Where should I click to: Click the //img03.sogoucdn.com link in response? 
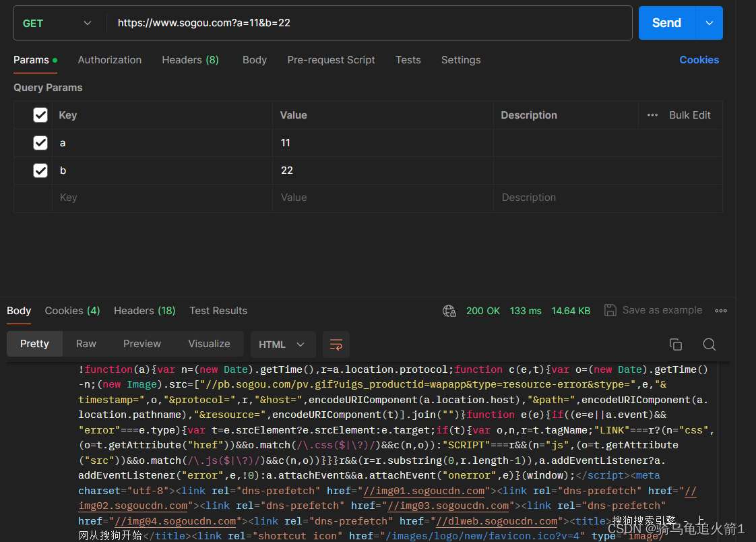(448, 506)
